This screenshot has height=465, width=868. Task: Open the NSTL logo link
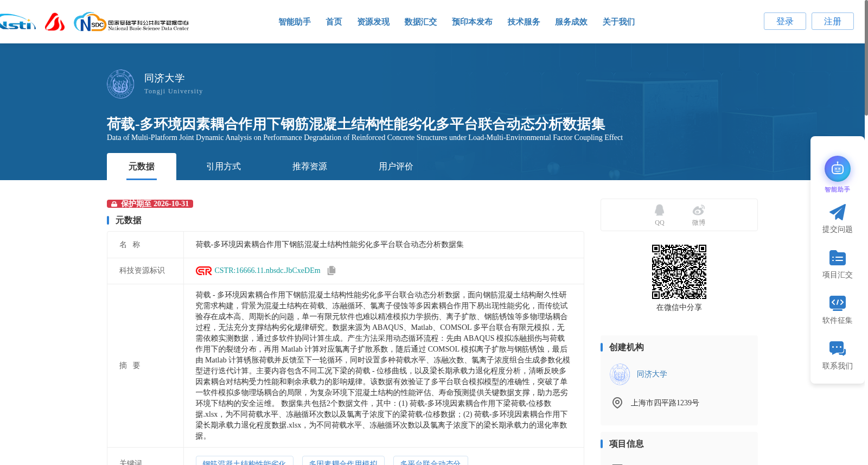tap(17, 22)
